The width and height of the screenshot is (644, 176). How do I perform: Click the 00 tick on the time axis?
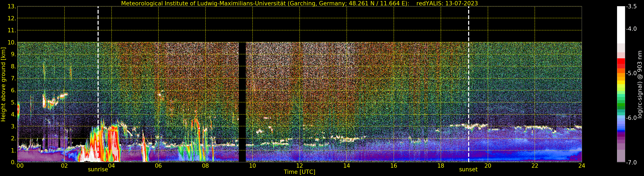pyautogui.click(x=20, y=166)
